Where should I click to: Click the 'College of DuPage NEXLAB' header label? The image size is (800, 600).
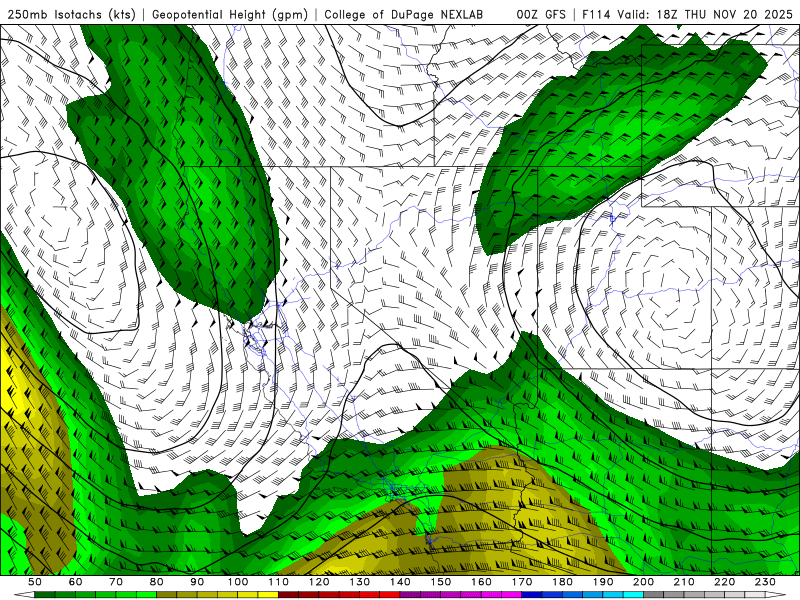(404, 14)
